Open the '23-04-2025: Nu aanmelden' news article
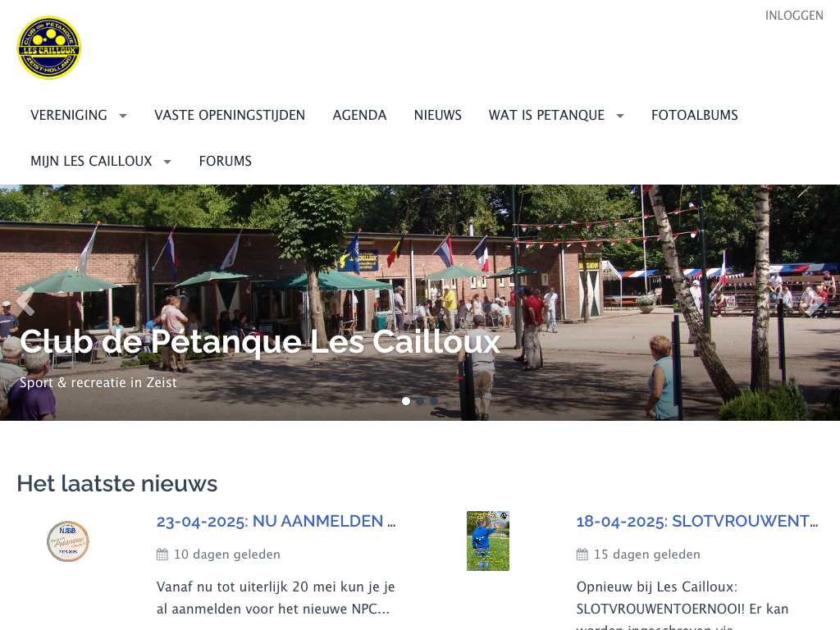840x630 pixels. [x=276, y=521]
